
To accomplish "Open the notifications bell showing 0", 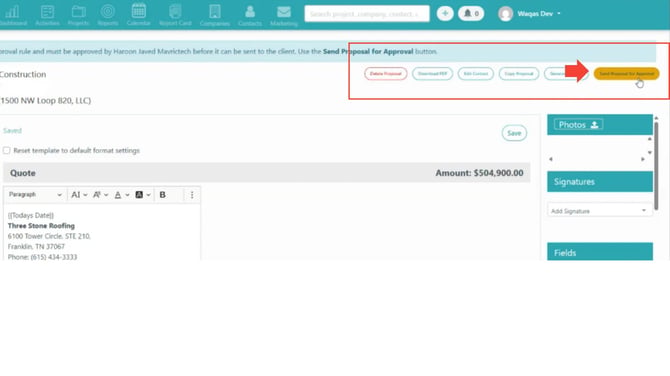I will tap(471, 14).
